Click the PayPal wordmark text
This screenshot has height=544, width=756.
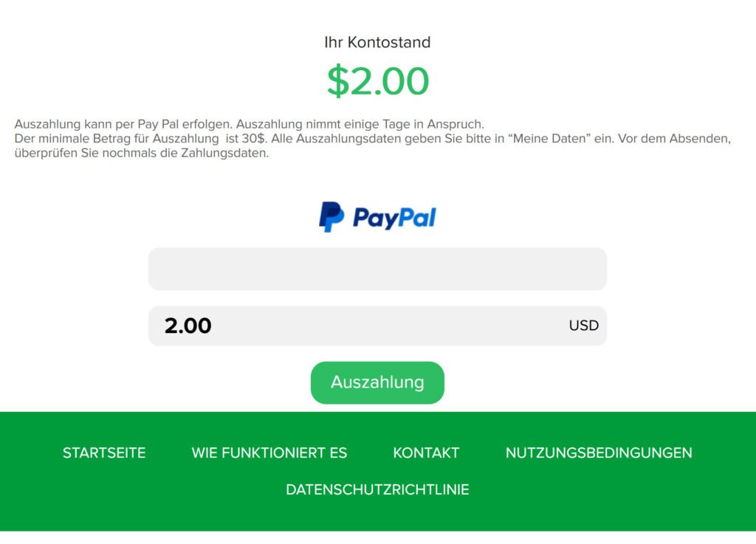pos(394,218)
